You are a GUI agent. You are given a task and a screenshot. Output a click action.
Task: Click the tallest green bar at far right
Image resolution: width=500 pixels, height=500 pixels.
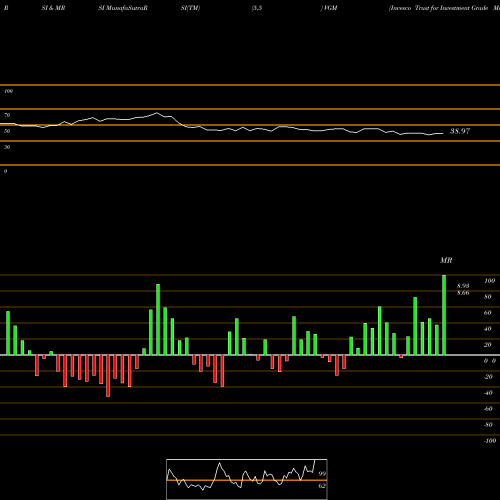pos(444,315)
